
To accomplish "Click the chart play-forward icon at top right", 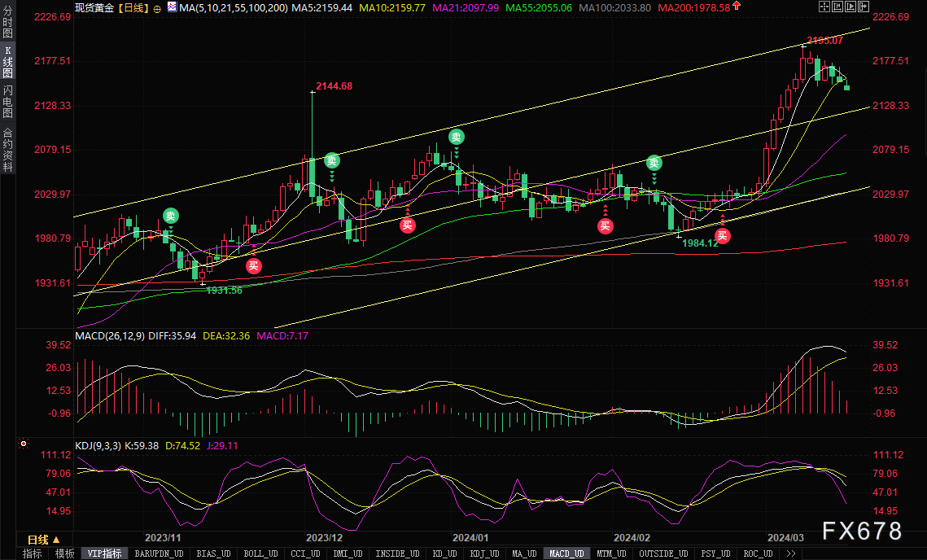I will (850, 7).
